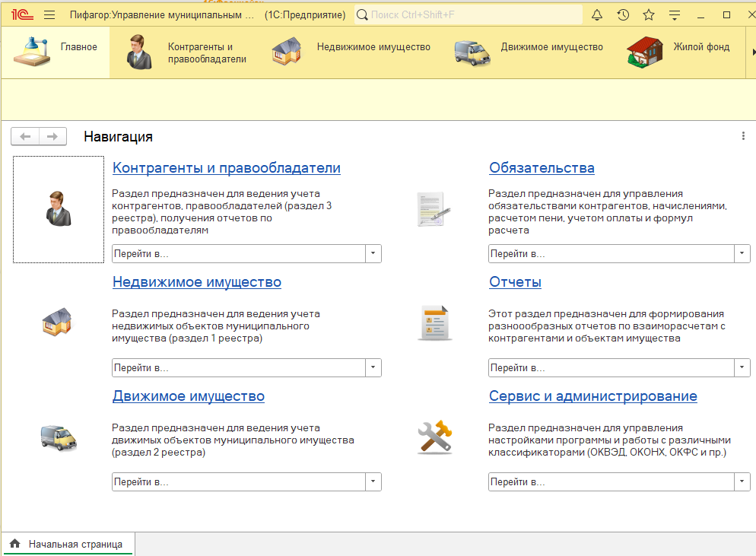Click van icon beside Движимое имущество description
This screenshot has width=756, height=556.
[x=59, y=438]
